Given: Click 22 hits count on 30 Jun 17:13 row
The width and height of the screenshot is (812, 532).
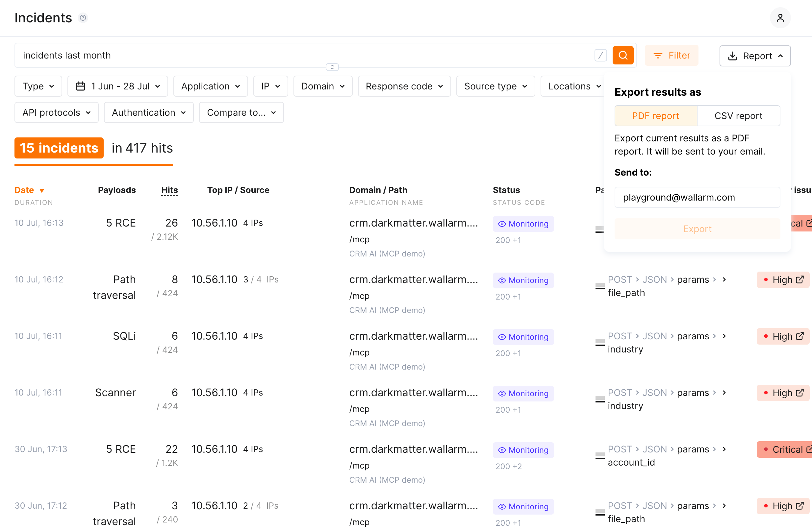Looking at the screenshot, I should [x=172, y=449].
